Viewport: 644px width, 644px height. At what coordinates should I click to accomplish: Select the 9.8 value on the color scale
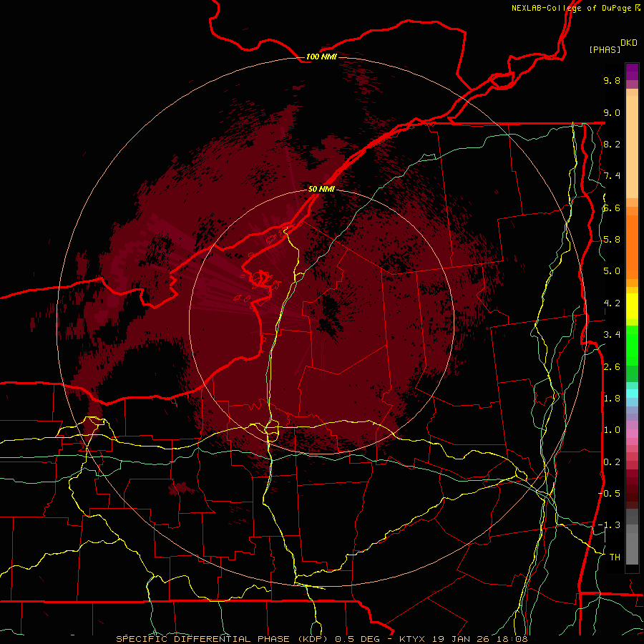point(612,80)
